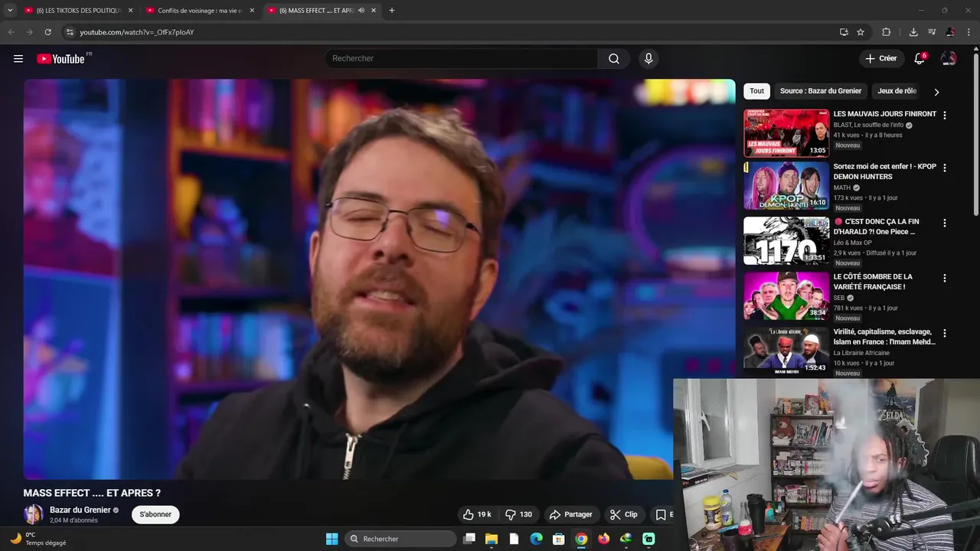Click the Windows taskbar Rechercher box
Image resolution: width=980 pixels, height=551 pixels.
[x=400, y=539]
